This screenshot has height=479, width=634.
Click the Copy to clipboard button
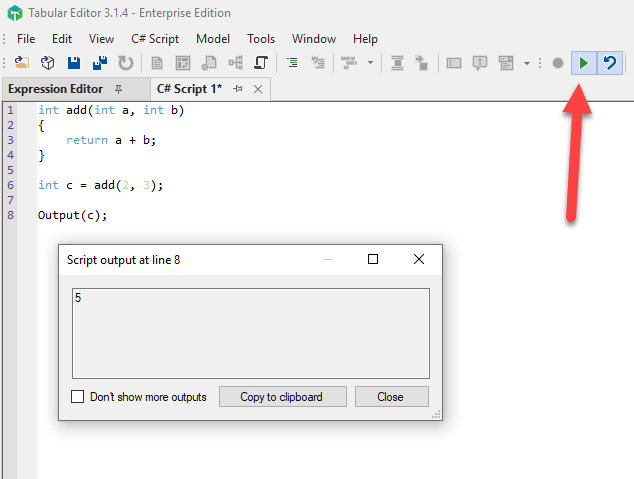coord(281,397)
